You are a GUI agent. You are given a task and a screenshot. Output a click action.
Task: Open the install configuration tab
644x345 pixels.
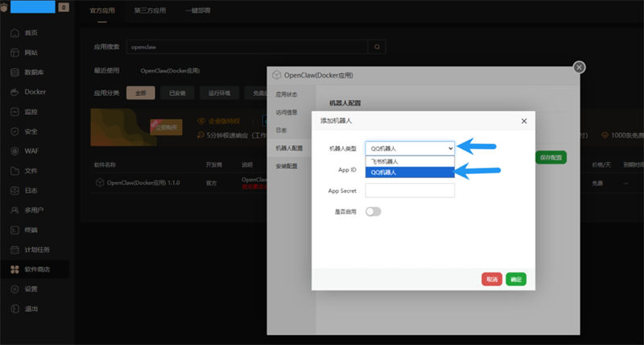pyautogui.click(x=287, y=166)
